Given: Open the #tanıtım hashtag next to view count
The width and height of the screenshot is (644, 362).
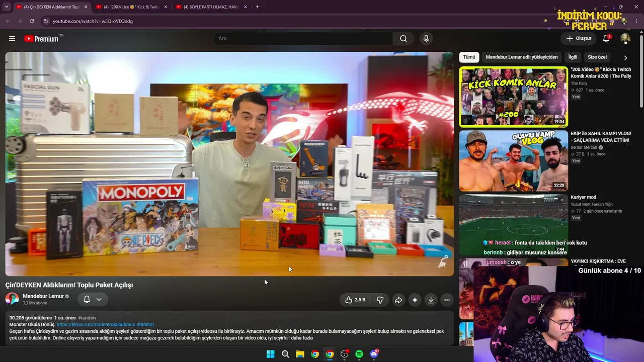Looking at the screenshot, I should (87, 318).
